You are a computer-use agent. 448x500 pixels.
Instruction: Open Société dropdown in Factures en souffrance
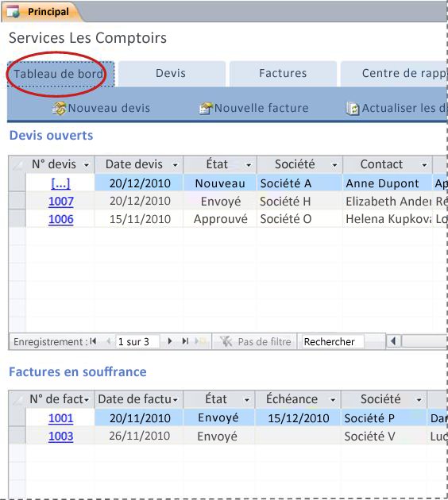[419, 400]
